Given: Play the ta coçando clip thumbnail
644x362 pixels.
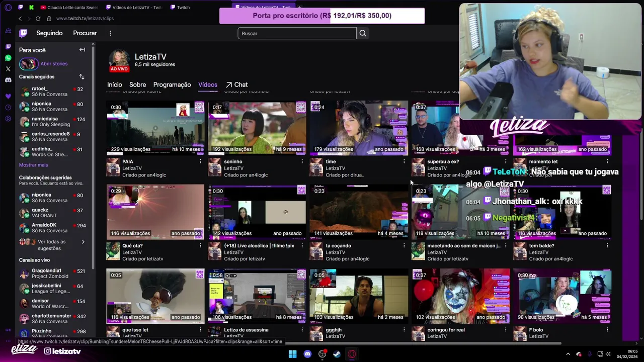Looking at the screenshot, I should coord(359,212).
